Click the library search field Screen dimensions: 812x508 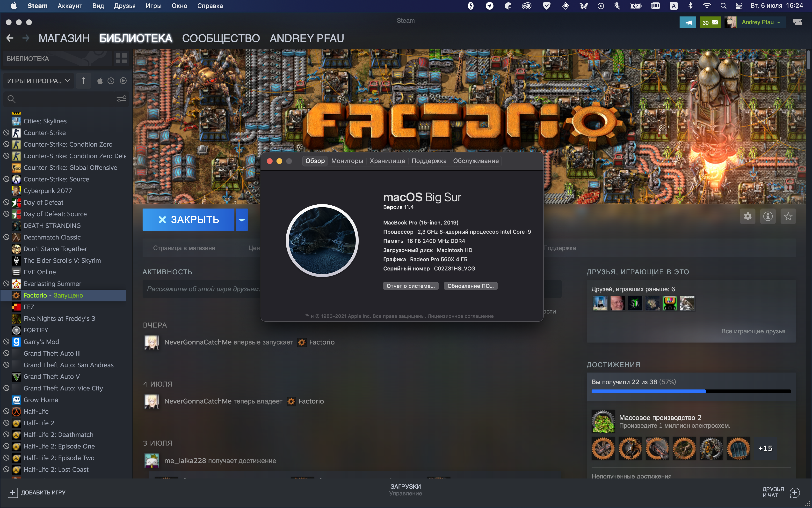[x=60, y=99]
